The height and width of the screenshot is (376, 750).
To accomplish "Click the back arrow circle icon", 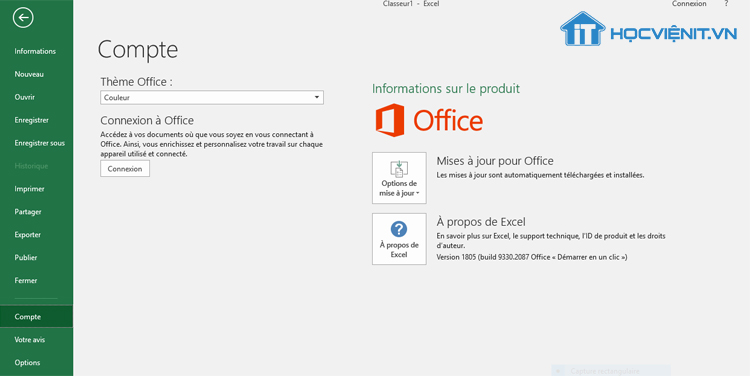I will click(23, 18).
